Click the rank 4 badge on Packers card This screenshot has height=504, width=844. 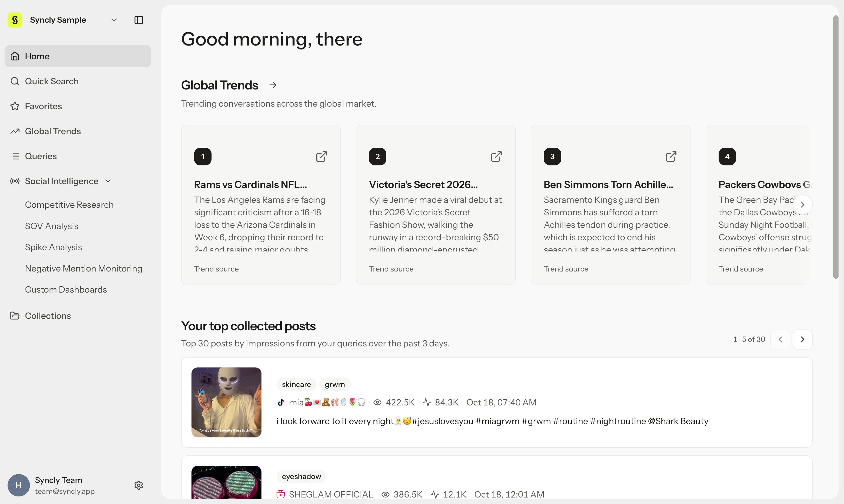[727, 157]
